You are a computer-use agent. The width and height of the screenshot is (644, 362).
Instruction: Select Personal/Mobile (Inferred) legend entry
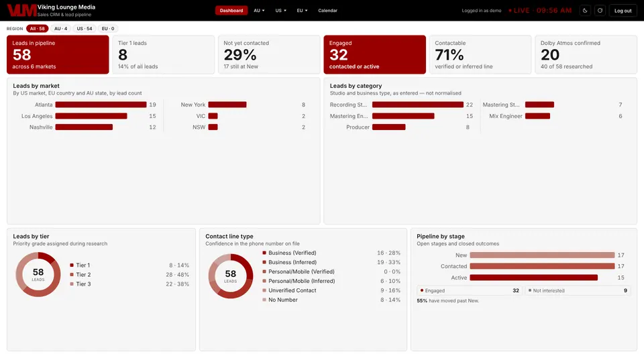pyautogui.click(x=331, y=281)
